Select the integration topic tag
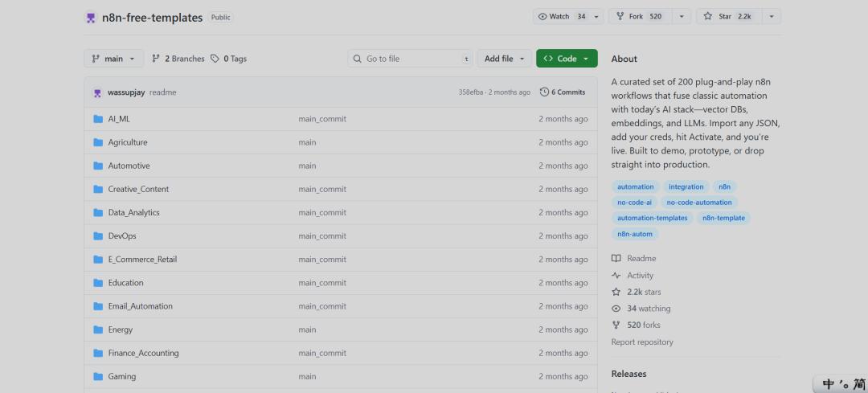Screen dimensions: 868x393 pos(686,186)
